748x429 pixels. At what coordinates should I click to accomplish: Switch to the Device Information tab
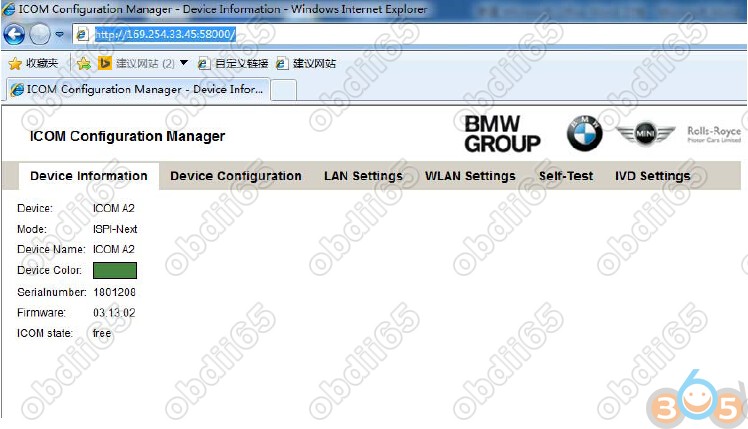point(89,176)
